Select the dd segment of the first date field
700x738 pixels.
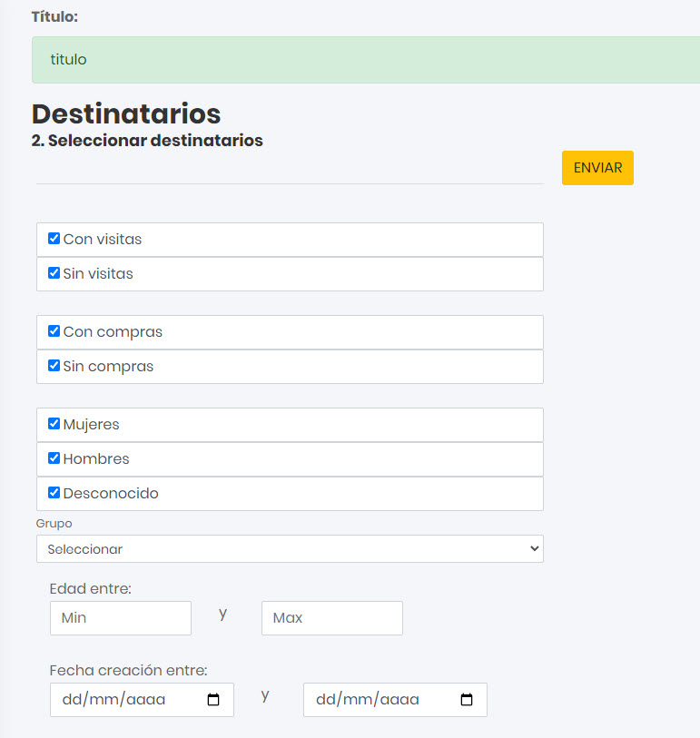click(71, 700)
